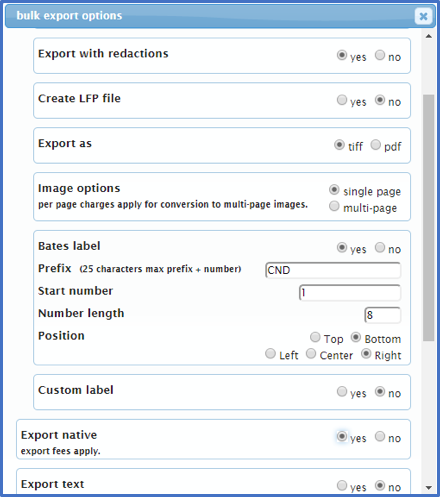This screenshot has width=440, height=497.
Task: Select multi-page image option
Action: 334,206
